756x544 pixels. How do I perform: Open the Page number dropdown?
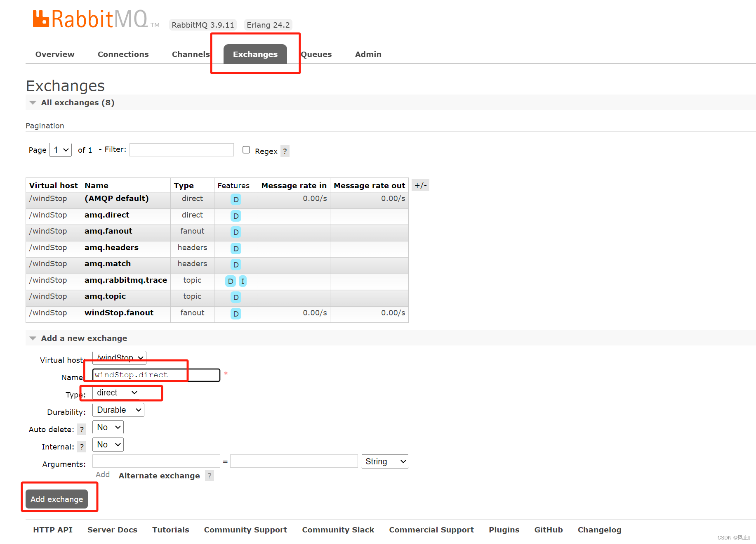pyautogui.click(x=61, y=150)
